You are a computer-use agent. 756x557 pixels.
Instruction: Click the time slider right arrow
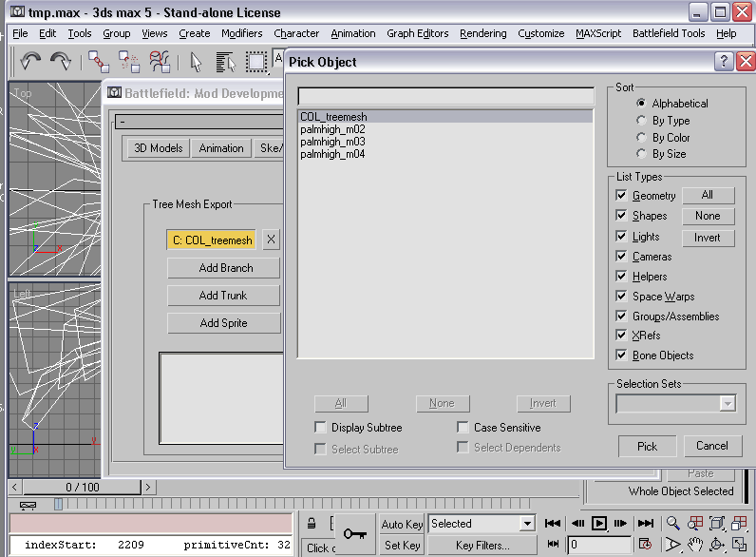(148, 487)
